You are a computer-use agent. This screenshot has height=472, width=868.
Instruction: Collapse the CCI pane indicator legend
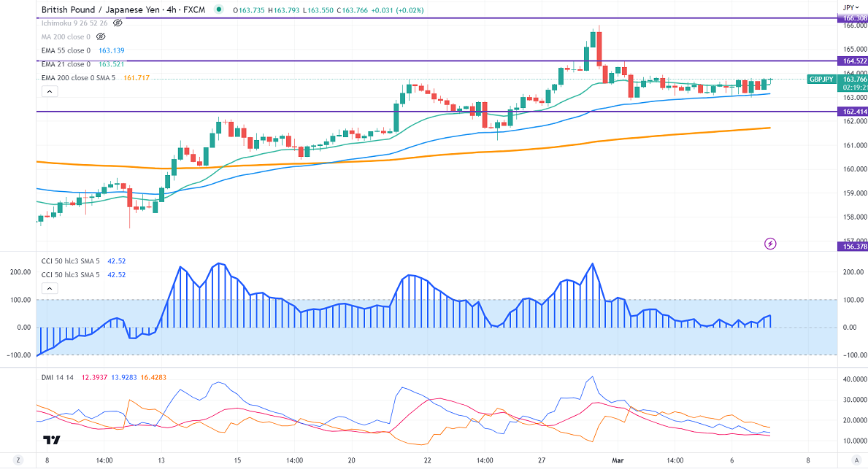[50, 288]
